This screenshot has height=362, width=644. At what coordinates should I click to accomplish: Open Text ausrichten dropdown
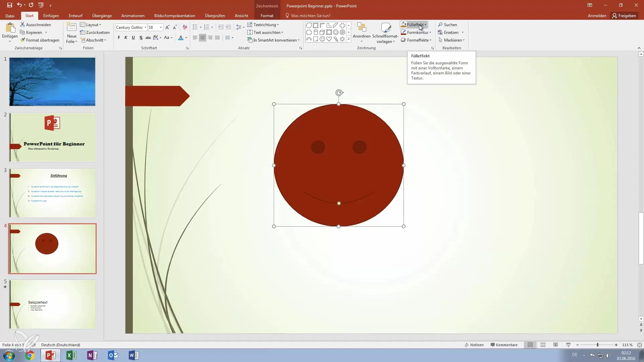[x=265, y=33]
